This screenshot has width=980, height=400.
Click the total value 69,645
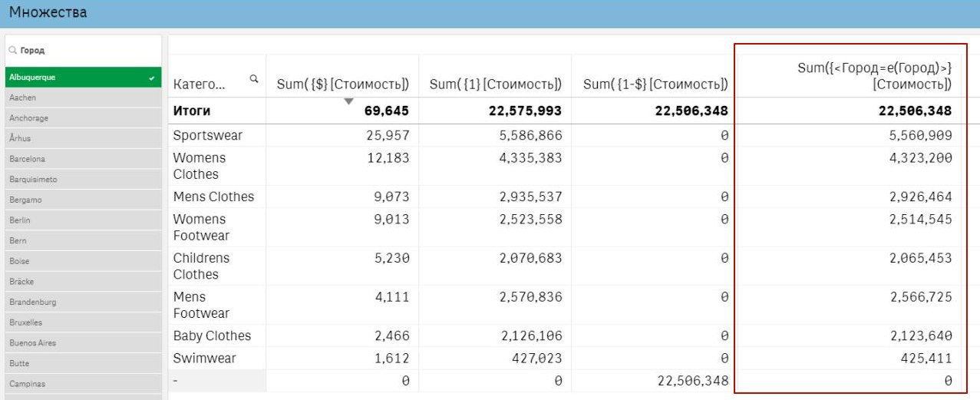click(387, 111)
